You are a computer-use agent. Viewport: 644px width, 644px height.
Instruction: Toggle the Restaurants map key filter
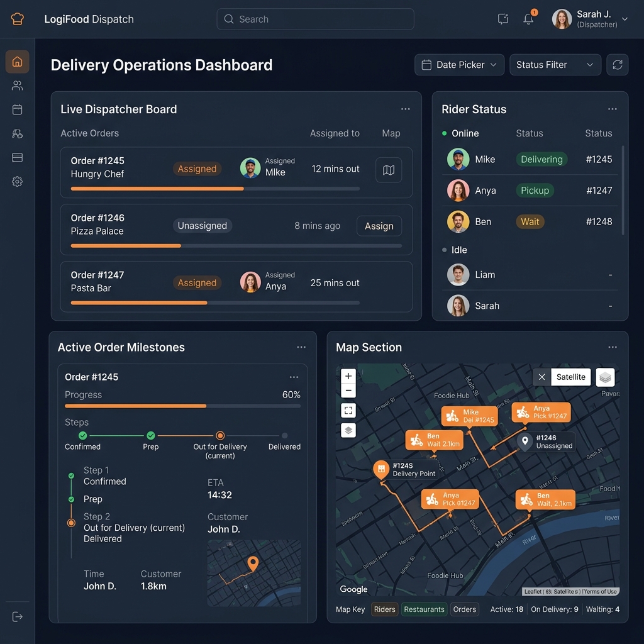pos(425,609)
